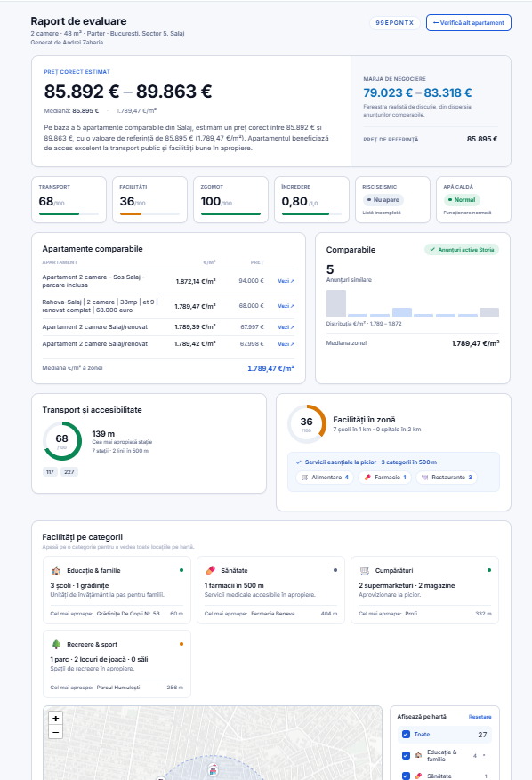Viewport: 532px width, 780px height.
Task: Zoom in the map with plus button
Action: point(56,719)
